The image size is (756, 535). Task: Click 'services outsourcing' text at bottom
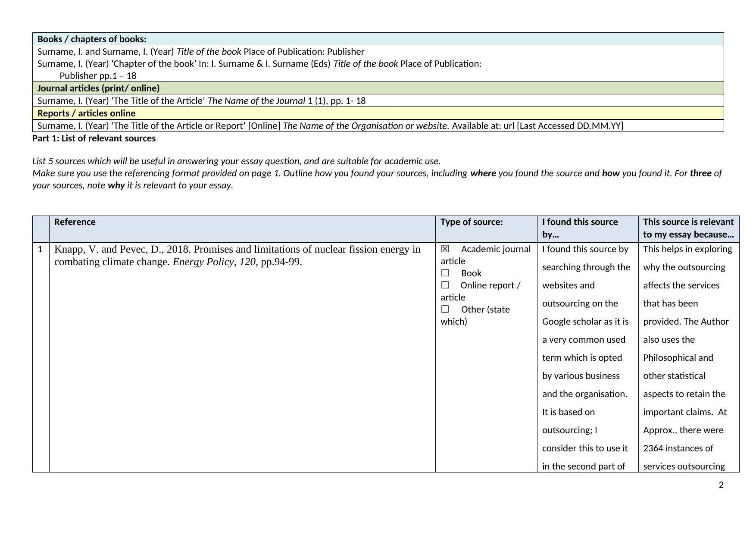684,466
